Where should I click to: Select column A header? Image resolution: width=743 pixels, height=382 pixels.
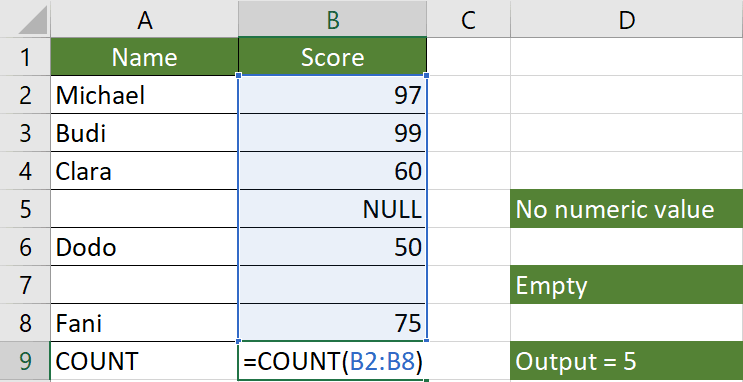(145, 19)
